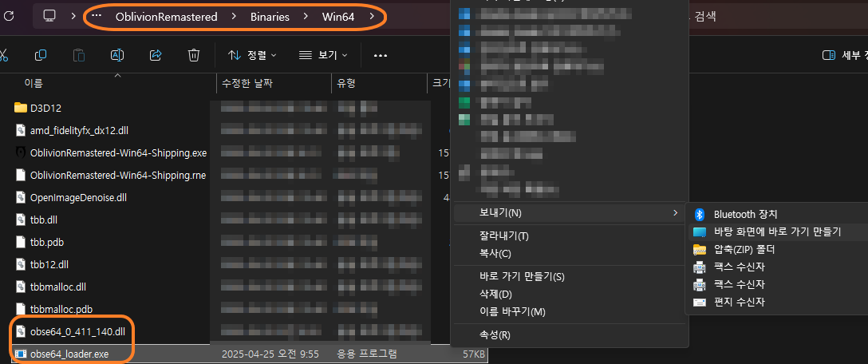This screenshot has height=364, width=868.
Task: Click the 2025-04-25 오전 9:55 date cell
Action: [272, 354]
